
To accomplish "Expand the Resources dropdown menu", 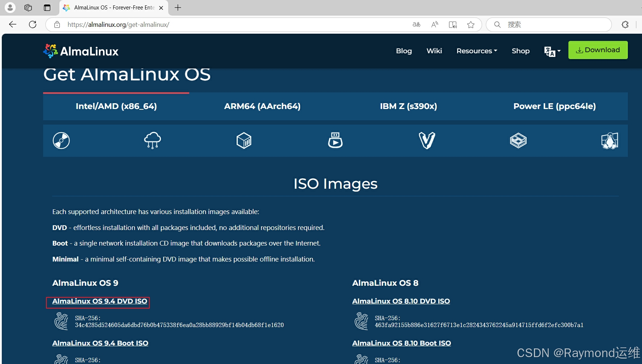I will pos(477,51).
